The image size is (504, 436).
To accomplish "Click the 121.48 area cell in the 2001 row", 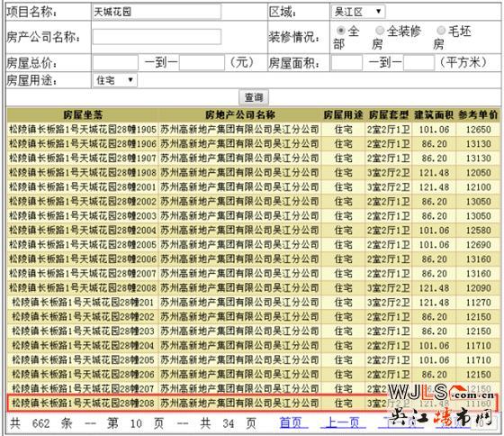I will 434,187.
